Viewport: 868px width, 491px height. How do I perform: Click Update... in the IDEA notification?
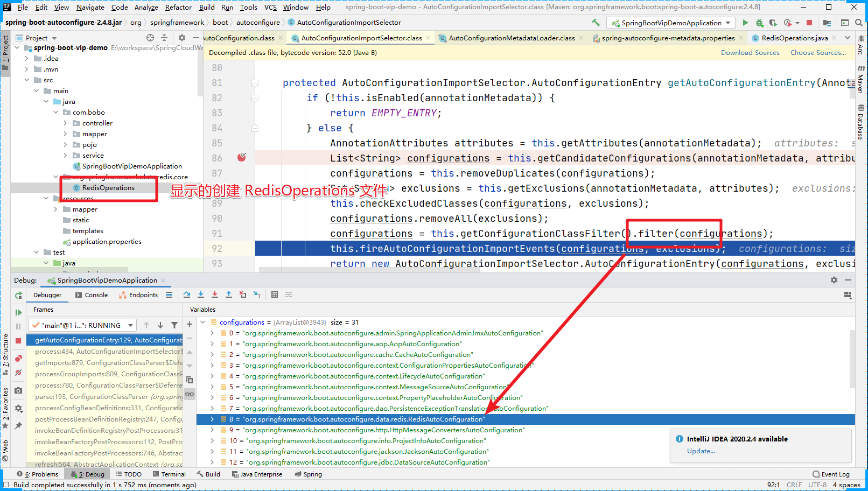pos(701,451)
